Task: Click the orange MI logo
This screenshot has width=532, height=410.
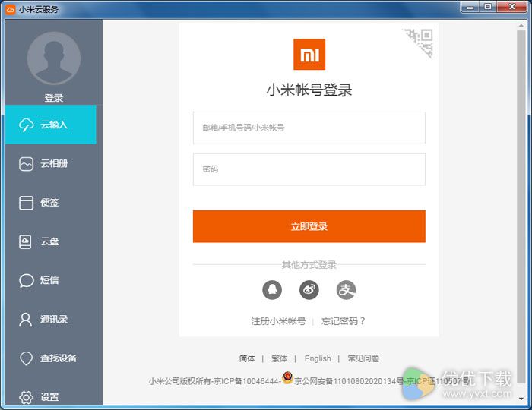Action: (x=309, y=54)
